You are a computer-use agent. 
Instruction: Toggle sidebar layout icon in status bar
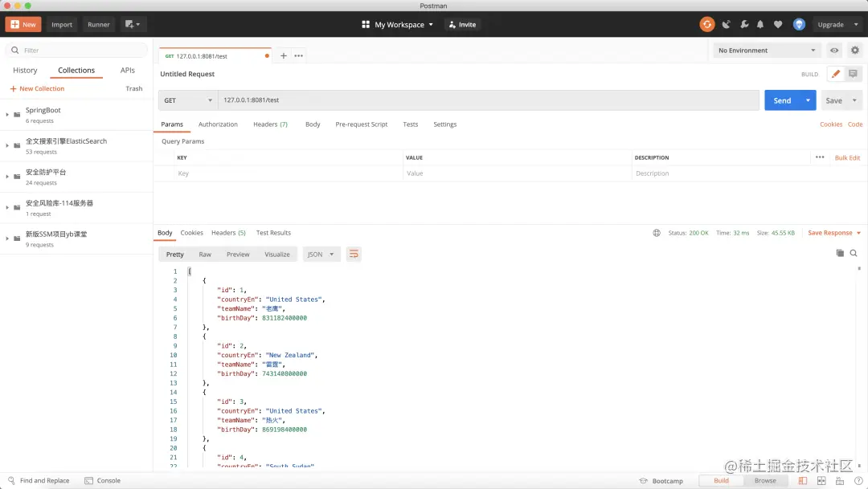803,481
